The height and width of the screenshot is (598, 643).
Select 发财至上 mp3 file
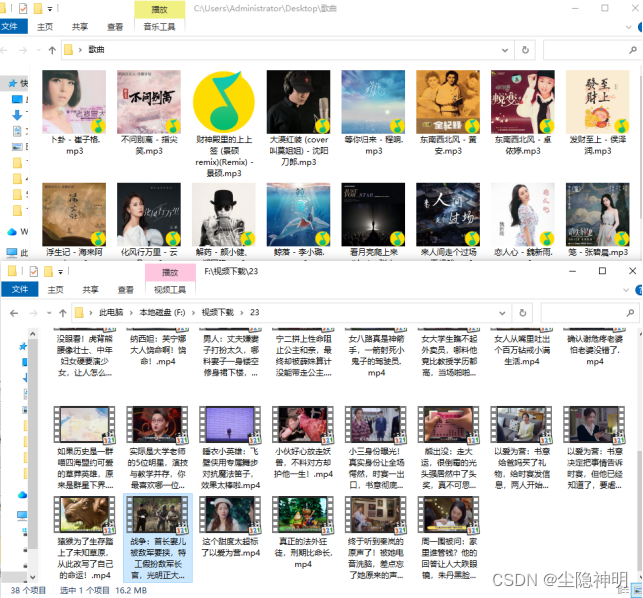597,113
